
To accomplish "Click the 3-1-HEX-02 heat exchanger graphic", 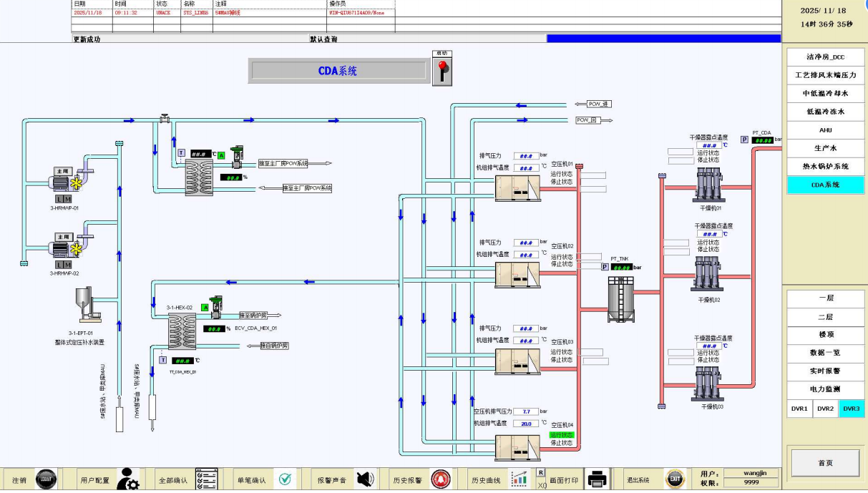I will coord(187,331).
